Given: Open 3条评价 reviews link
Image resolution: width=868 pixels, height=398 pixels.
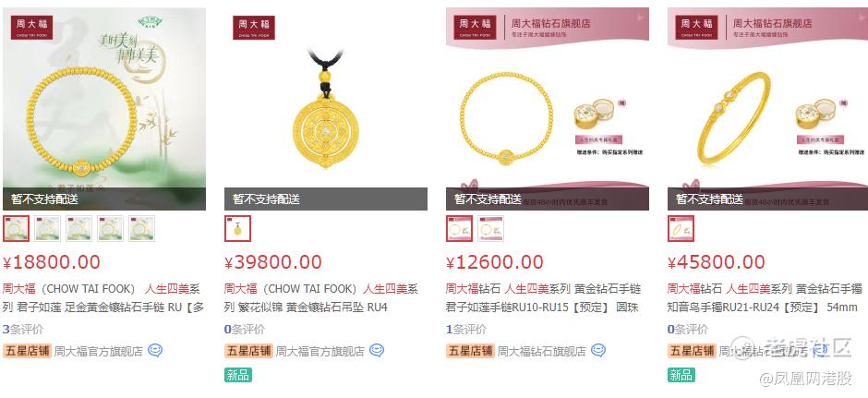Looking at the screenshot, I should (23, 330).
